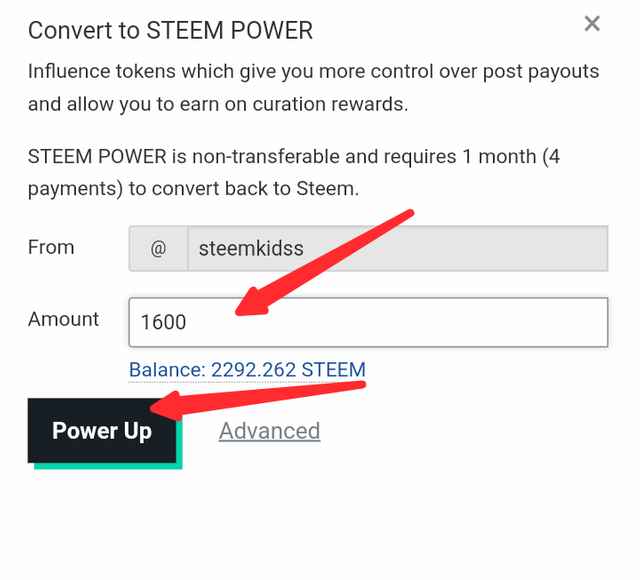This screenshot has width=640, height=580.
Task: Click the From label
Action: coord(51,247)
